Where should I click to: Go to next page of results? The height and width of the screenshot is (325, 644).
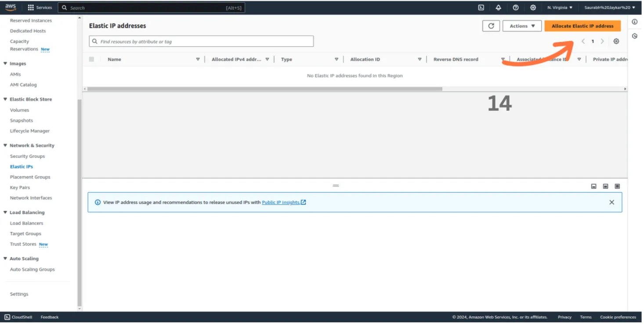602,41
